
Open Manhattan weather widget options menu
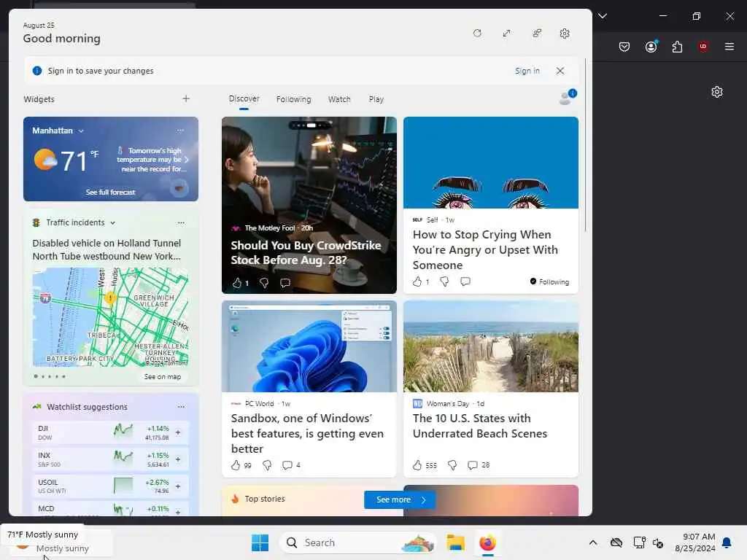[x=180, y=130]
